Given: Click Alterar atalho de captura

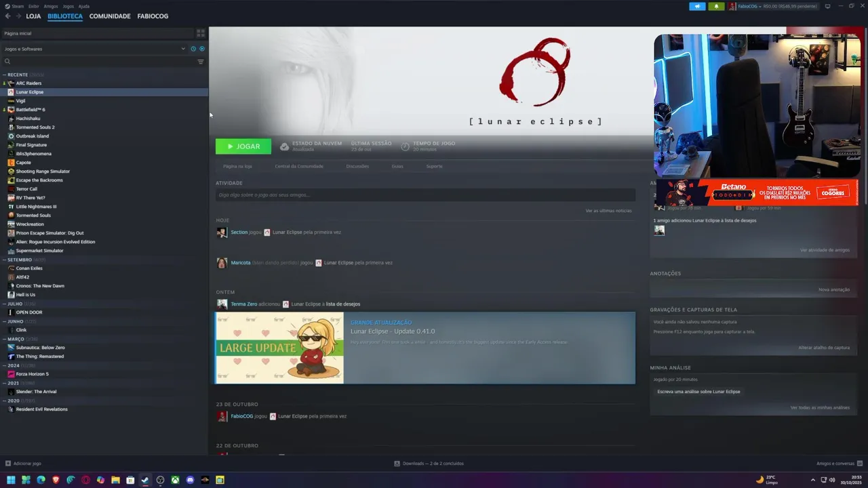Looking at the screenshot, I should click(x=824, y=348).
